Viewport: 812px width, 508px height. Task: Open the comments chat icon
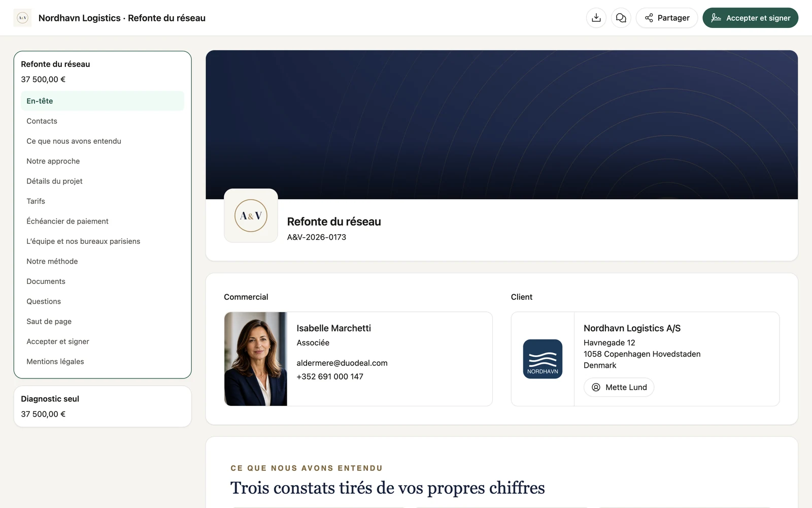[621, 18]
